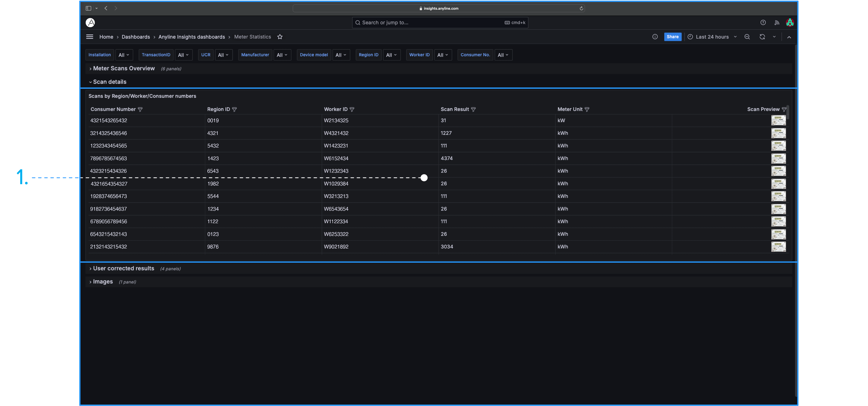Click the zoom out time range icon
The image size is (868, 406).
pyautogui.click(x=747, y=37)
